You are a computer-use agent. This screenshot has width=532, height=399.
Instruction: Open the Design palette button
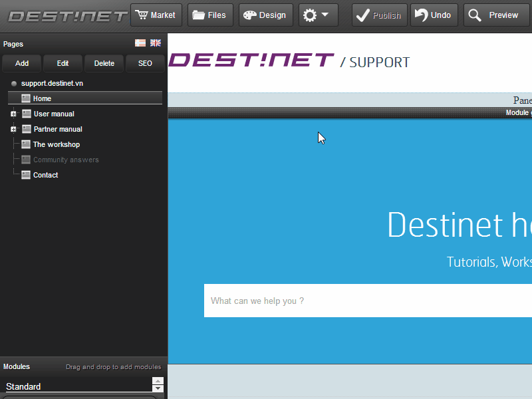pyautogui.click(x=265, y=15)
